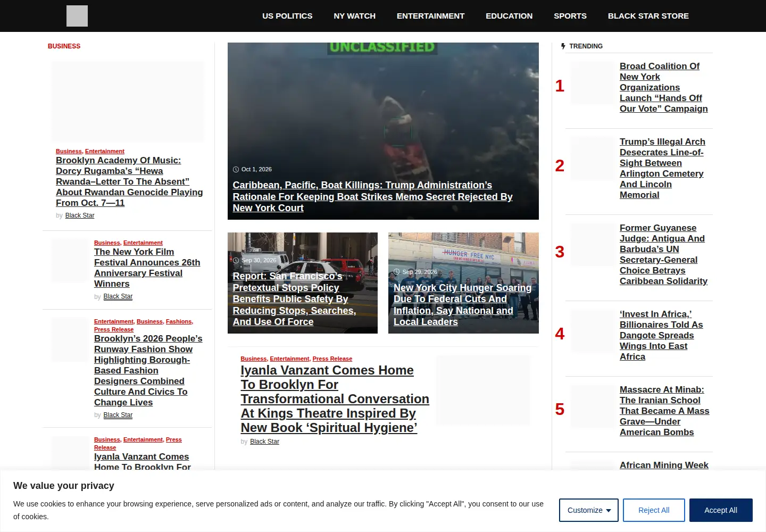Open the San Francisco Pretextual Stops report article
Screen dimensions: 766x532
tap(294, 299)
